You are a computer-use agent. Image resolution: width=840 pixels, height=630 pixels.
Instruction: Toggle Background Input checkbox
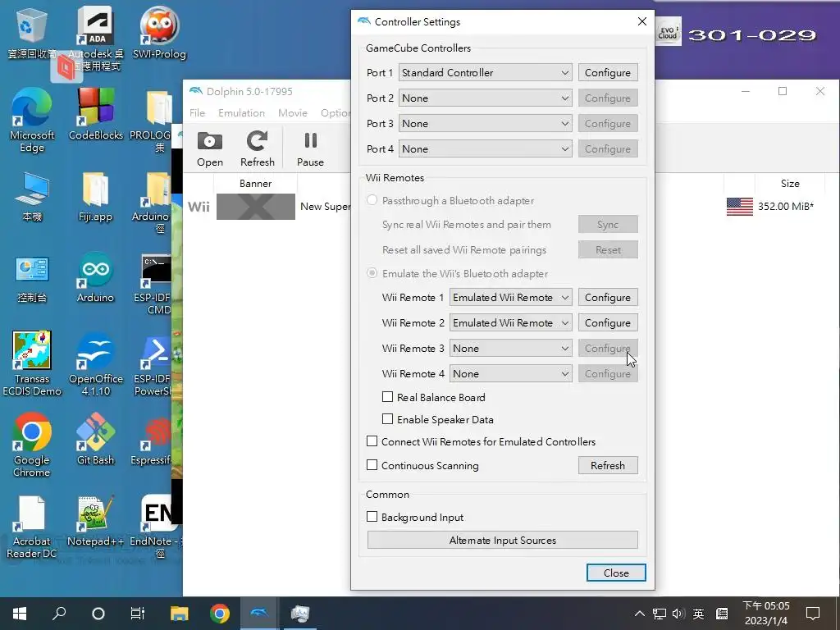point(372,517)
